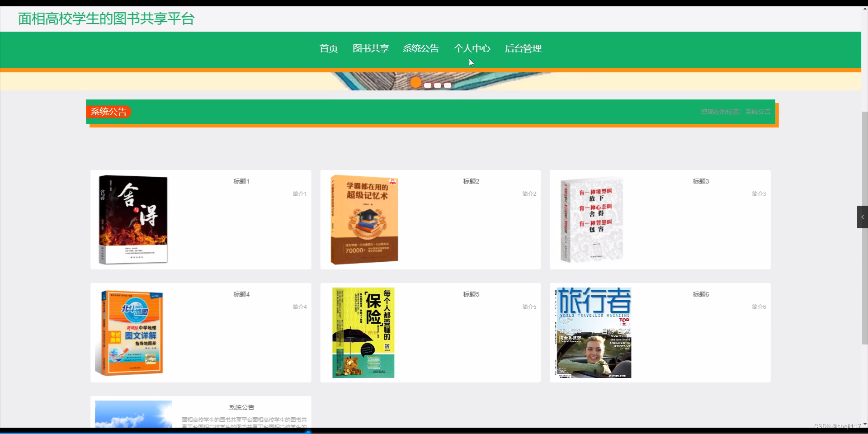The width and height of the screenshot is (868, 434).
Task: Select the third carousel indicator dot
Action: pyautogui.click(x=438, y=85)
